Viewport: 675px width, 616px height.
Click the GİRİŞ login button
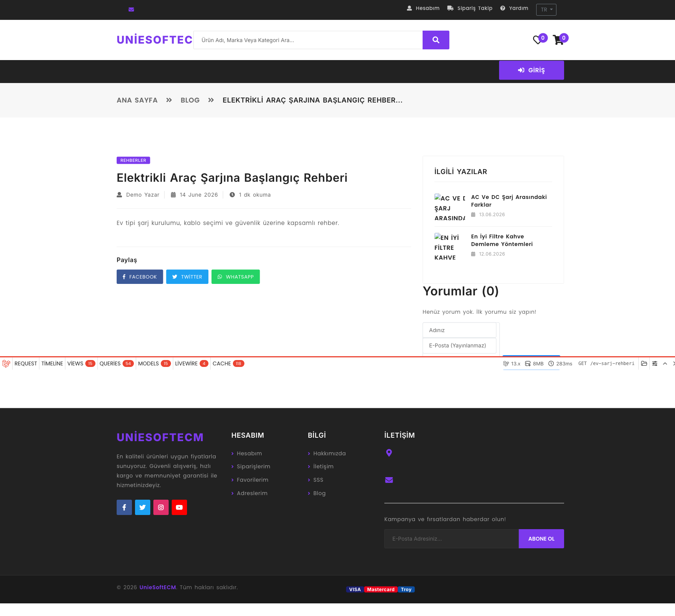(x=532, y=70)
